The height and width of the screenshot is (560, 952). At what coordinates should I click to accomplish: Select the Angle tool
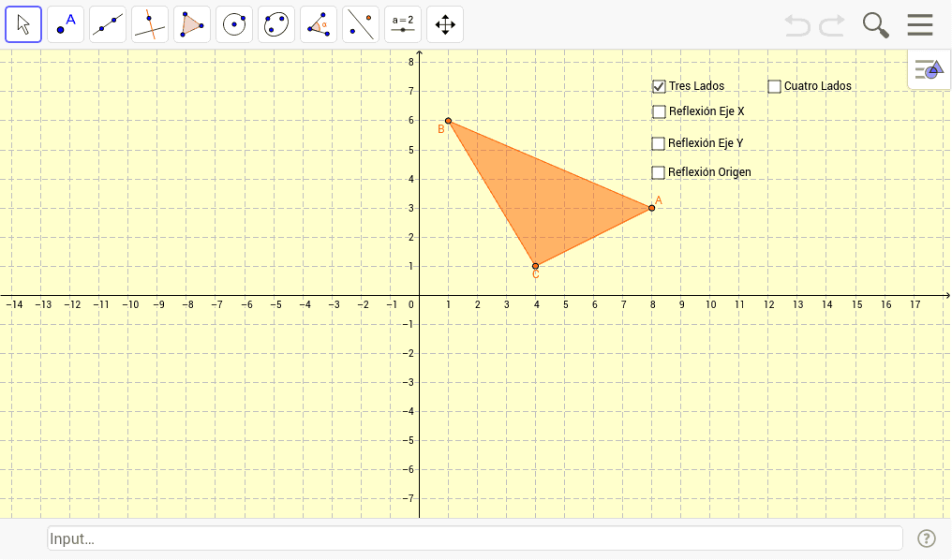(319, 25)
